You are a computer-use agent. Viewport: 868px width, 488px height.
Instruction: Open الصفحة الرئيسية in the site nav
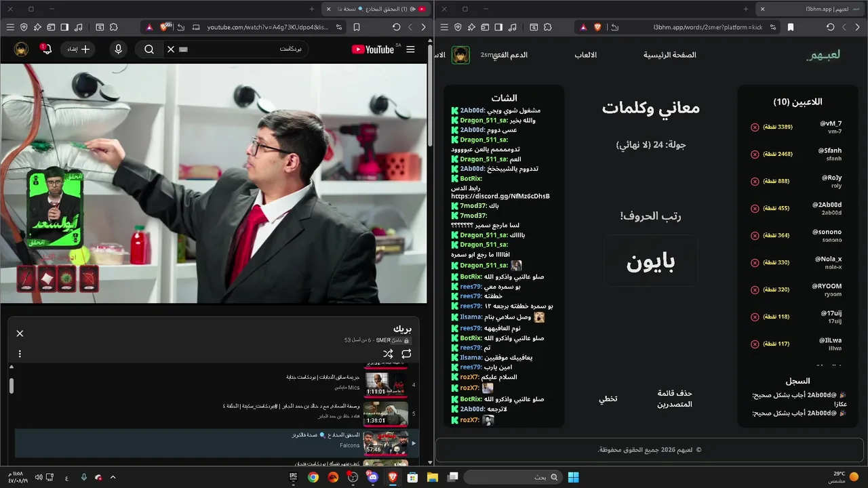click(x=670, y=55)
